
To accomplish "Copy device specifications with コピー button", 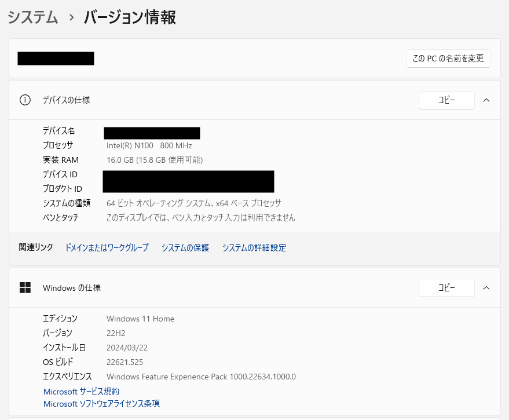I will pos(446,100).
